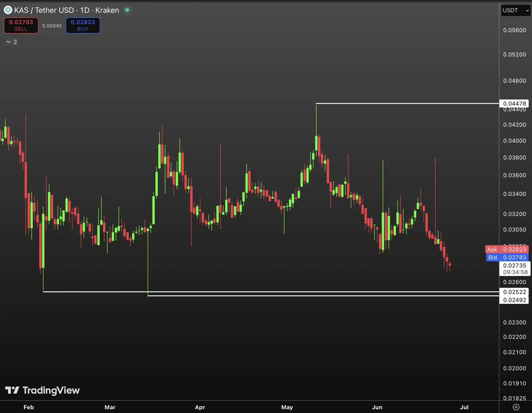
Task: Click the Ask 0.02823 price label
Action: click(x=507, y=249)
